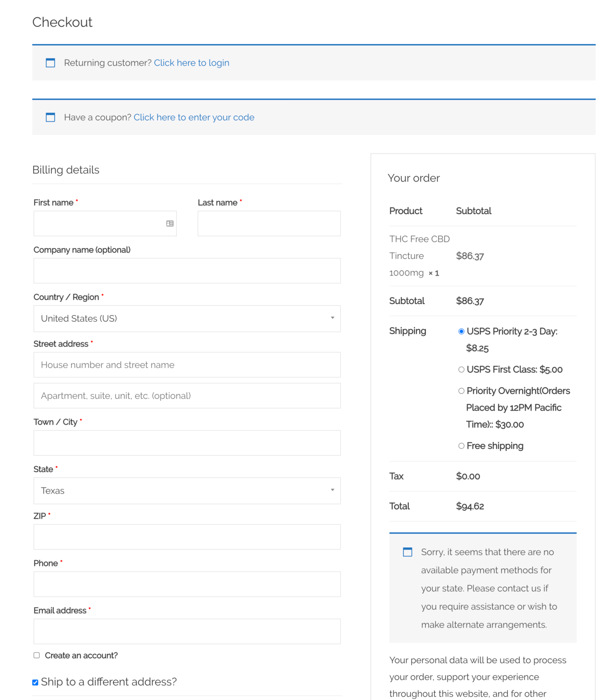Screen dimensions: 613x700
Task: Click the Product column header
Action: click(x=406, y=211)
